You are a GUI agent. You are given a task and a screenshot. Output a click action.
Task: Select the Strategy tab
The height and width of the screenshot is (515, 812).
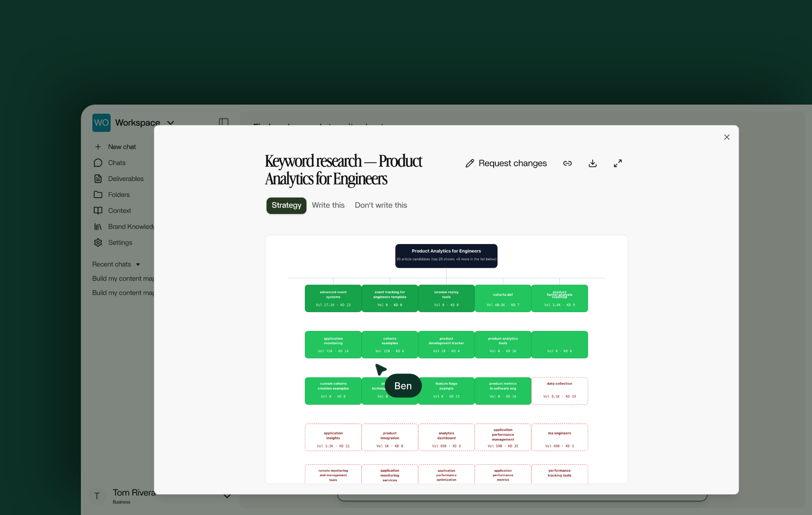tap(286, 205)
